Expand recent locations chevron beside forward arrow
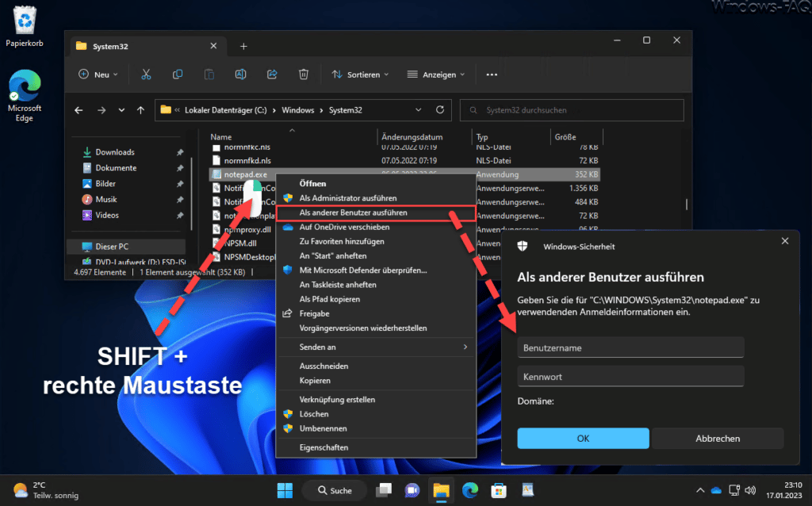The image size is (812, 506). click(121, 110)
